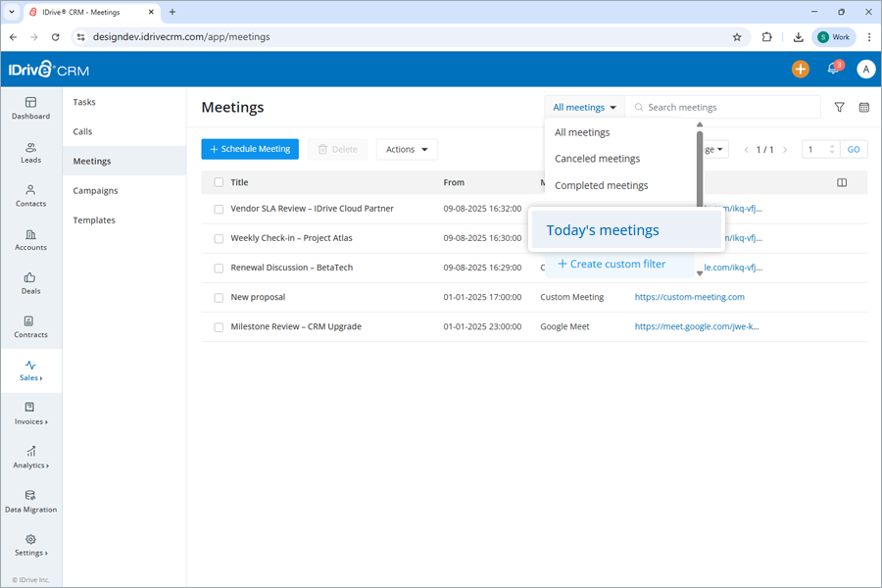Collapse the All meetings filter dropdown

tap(584, 107)
